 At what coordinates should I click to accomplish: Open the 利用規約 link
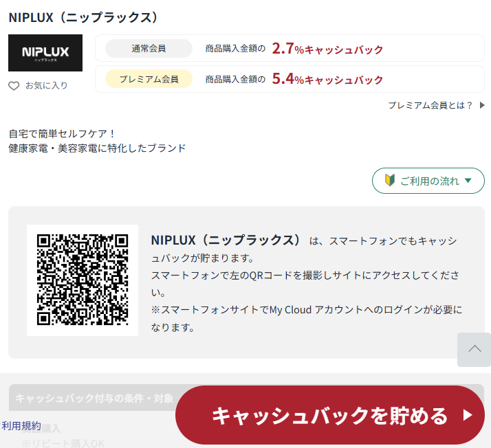tap(21, 426)
